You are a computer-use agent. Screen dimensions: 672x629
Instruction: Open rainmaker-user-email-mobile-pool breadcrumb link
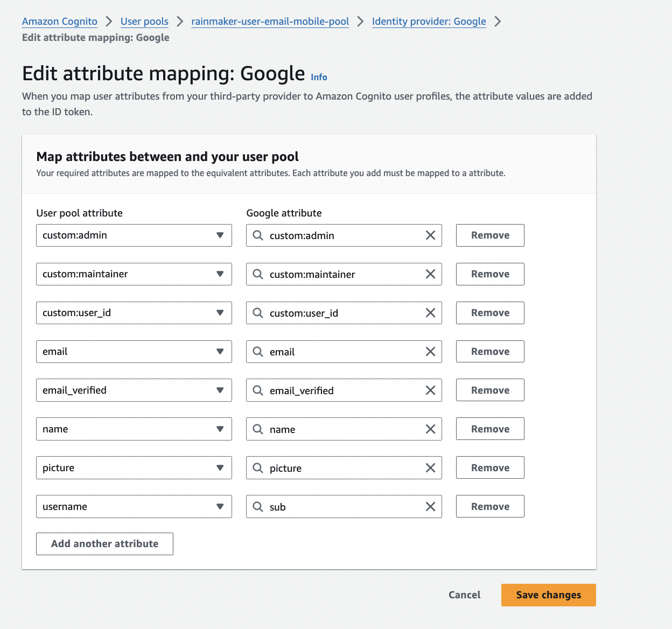(x=270, y=22)
